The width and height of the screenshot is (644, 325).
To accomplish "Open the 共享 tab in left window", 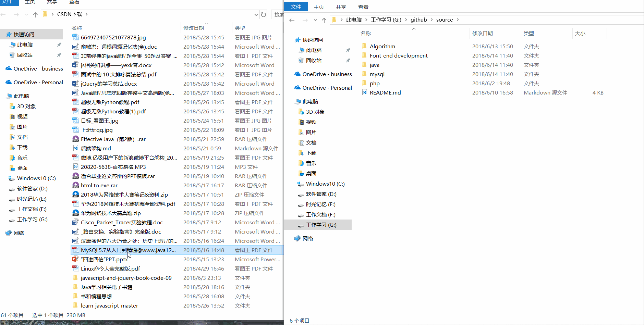I will [52, 2].
